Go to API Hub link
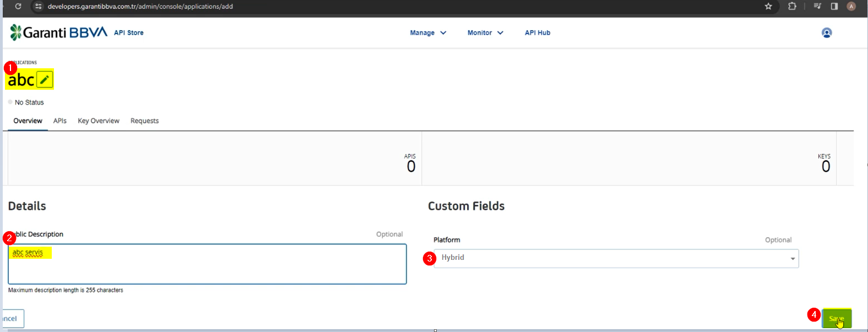Viewport: 868px width, 332px height. coord(537,33)
